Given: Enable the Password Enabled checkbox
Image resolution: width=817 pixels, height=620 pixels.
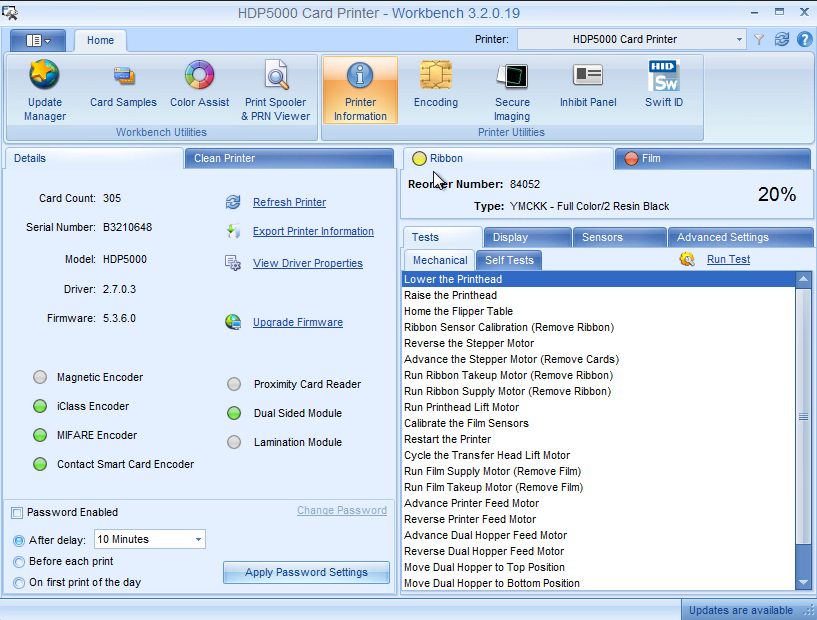Looking at the screenshot, I should (x=17, y=513).
